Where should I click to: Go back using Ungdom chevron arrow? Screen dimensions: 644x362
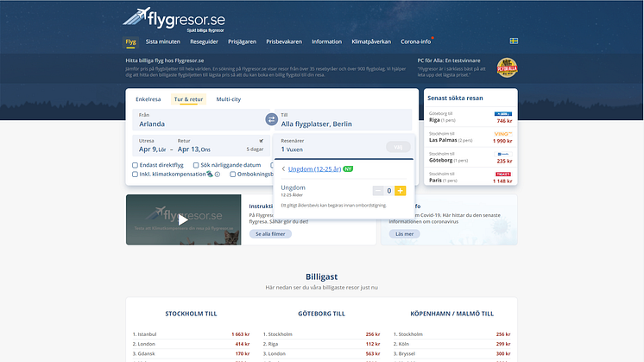coord(283,168)
